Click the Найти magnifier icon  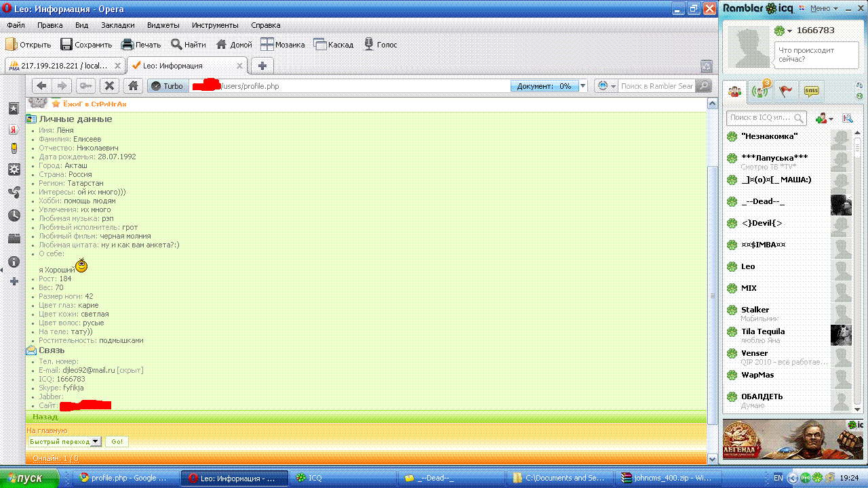(176, 45)
